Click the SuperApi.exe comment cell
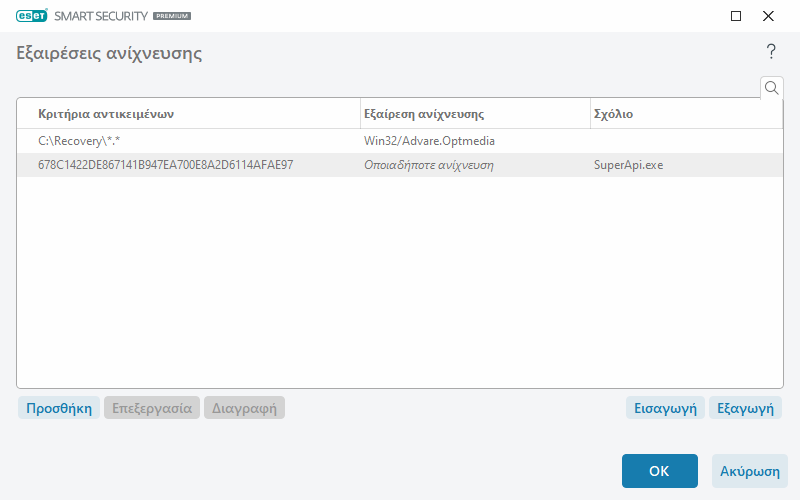 click(629, 165)
